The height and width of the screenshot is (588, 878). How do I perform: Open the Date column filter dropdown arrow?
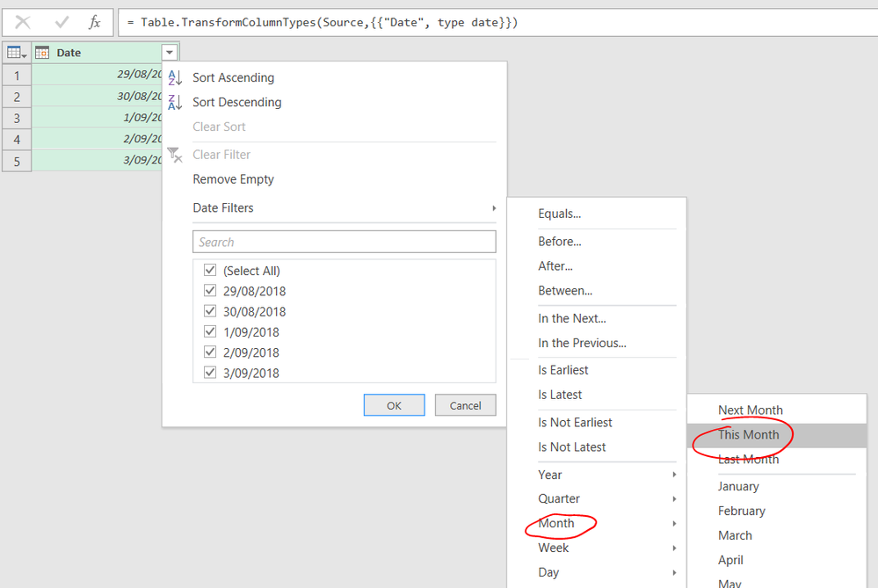[170, 53]
